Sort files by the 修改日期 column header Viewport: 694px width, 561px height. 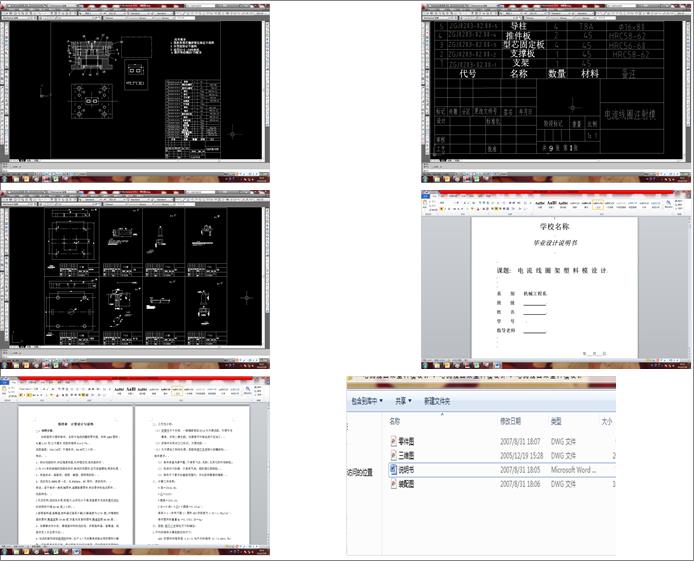(510, 421)
